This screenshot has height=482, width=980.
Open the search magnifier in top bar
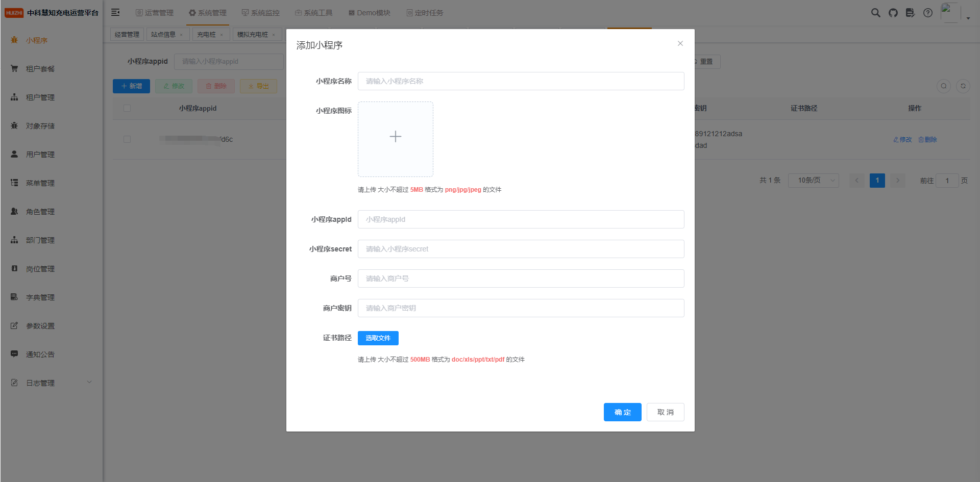pos(875,13)
